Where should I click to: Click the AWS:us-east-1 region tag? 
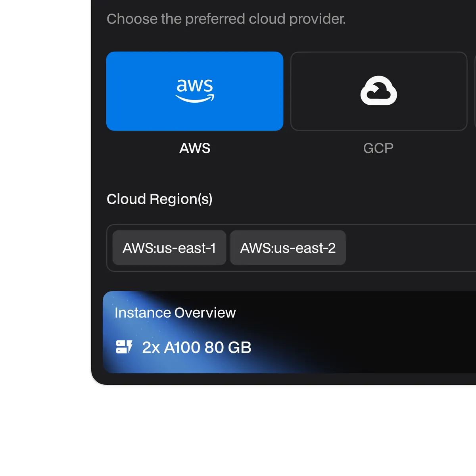pyautogui.click(x=169, y=248)
